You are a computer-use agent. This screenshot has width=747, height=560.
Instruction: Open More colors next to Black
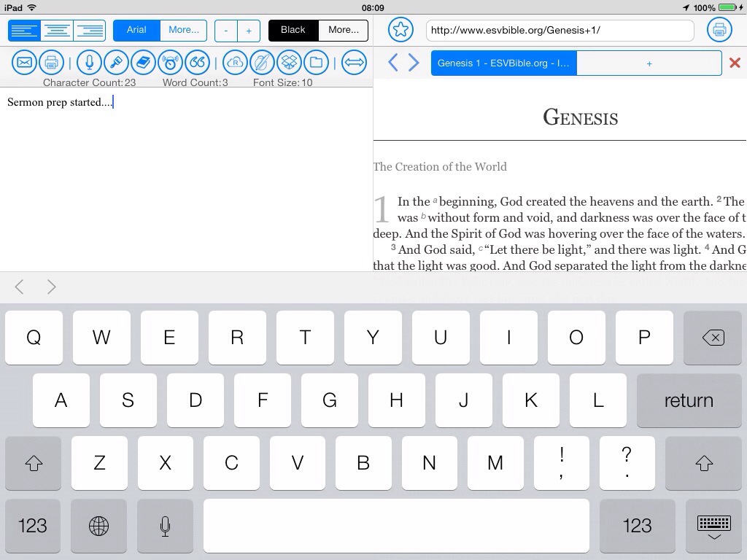pyautogui.click(x=343, y=31)
